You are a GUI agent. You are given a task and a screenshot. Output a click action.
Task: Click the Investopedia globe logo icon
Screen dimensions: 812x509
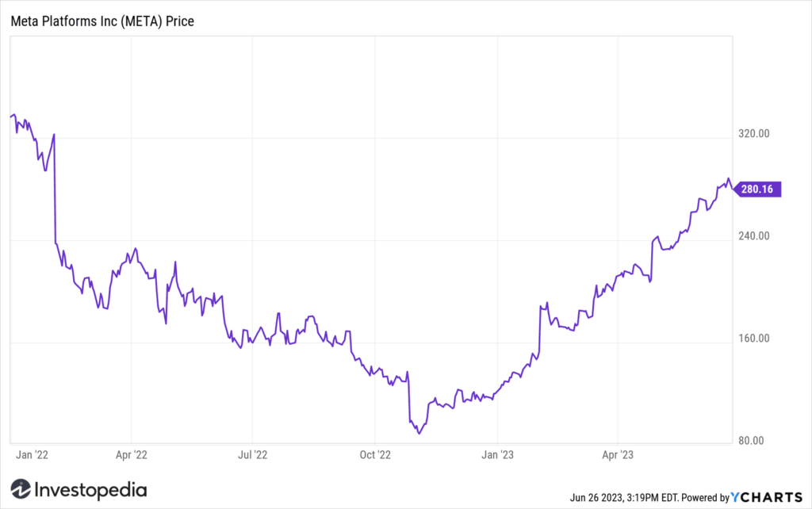pyautogui.click(x=21, y=489)
